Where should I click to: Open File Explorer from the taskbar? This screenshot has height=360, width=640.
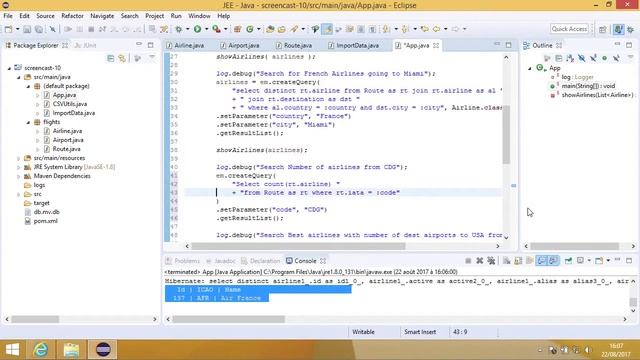point(71,350)
